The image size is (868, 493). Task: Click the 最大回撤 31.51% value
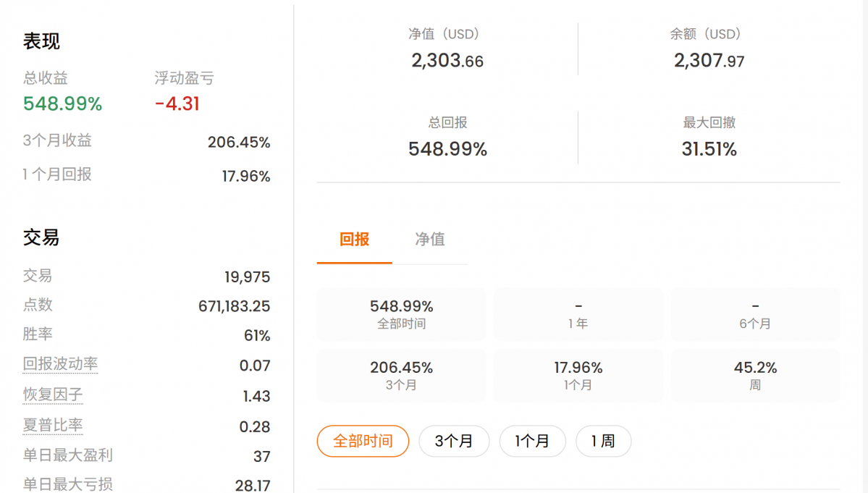(709, 149)
